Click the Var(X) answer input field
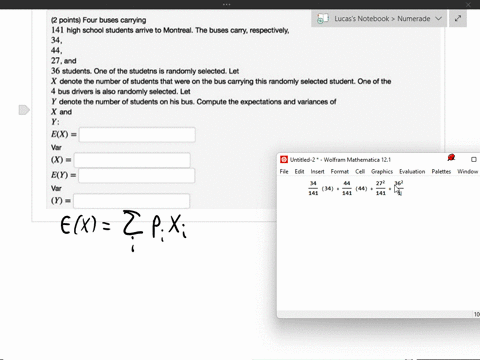This screenshot has height=360, width=480. point(132,160)
